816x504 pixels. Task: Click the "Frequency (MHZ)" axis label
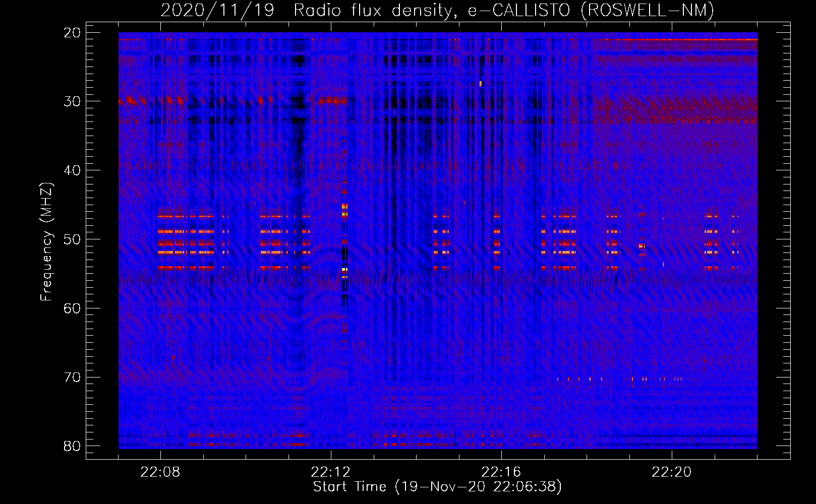pos(46,241)
